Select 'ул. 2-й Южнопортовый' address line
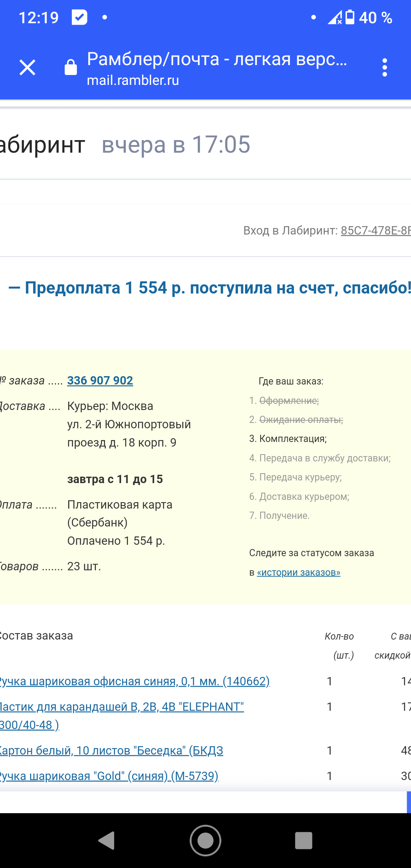The image size is (411, 868). click(129, 424)
